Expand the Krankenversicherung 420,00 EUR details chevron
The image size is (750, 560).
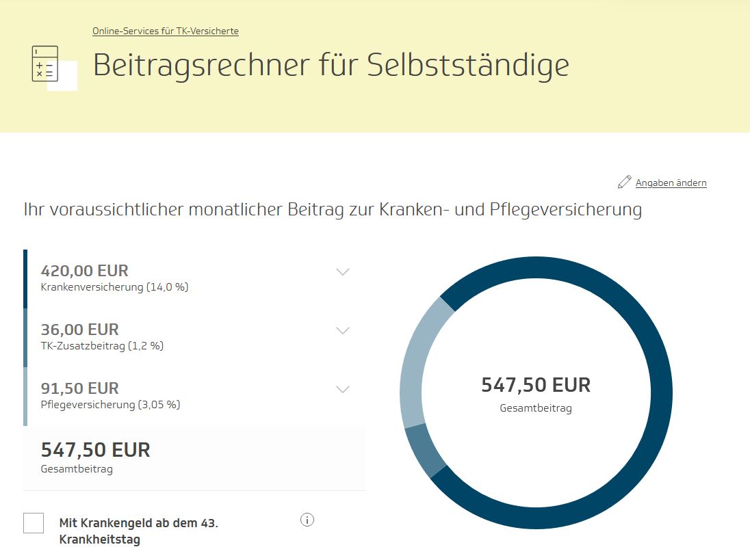(x=343, y=272)
